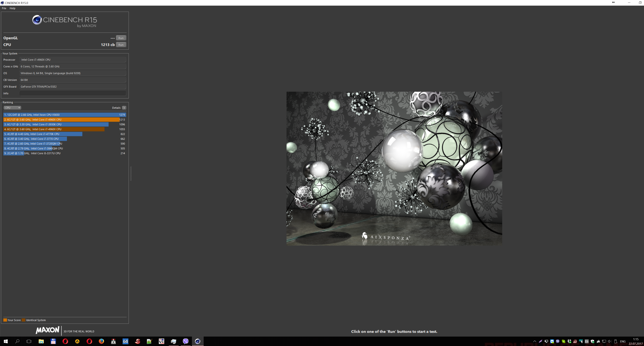Click the TeamViewer tray icon

click(x=552, y=341)
